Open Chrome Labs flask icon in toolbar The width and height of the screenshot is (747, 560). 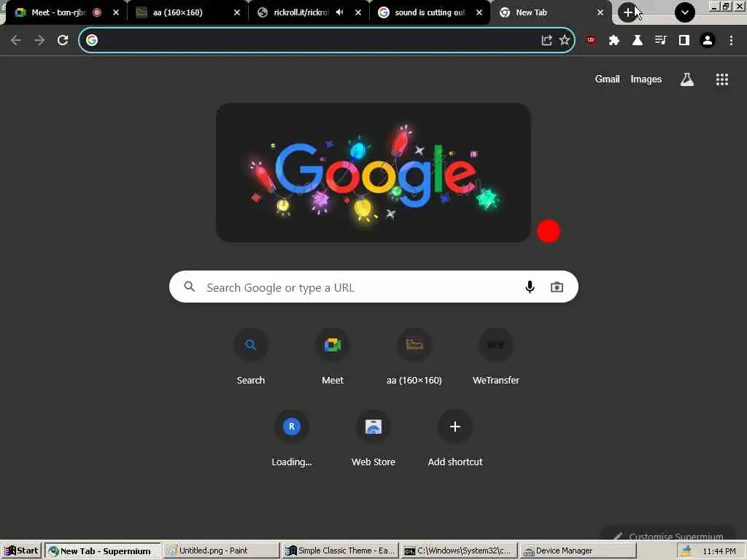point(638,41)
